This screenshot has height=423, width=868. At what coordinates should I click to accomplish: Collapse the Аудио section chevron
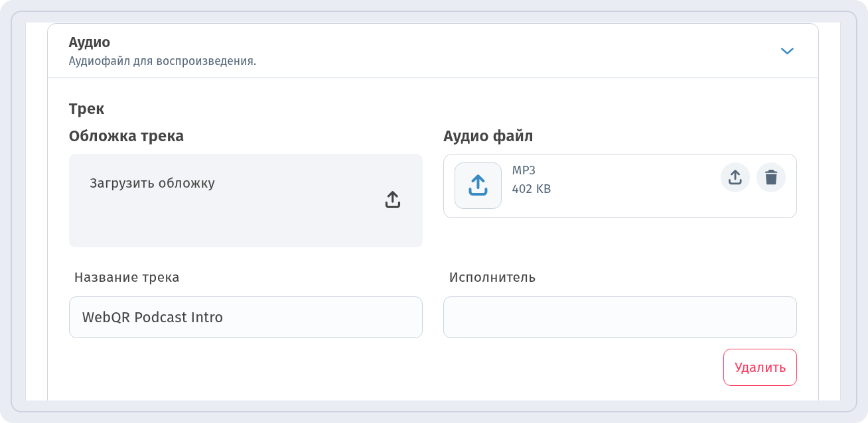[x=787, y=51]
